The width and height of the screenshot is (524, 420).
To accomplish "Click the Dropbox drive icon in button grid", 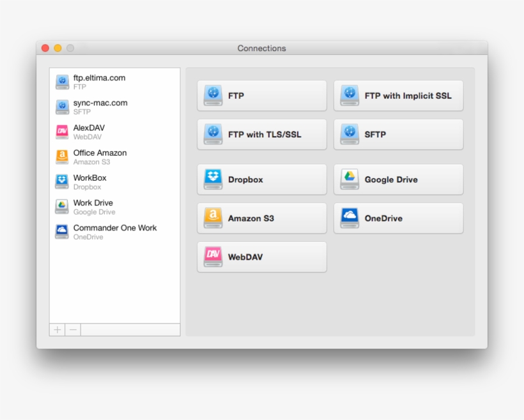I will tap(213, 179).
